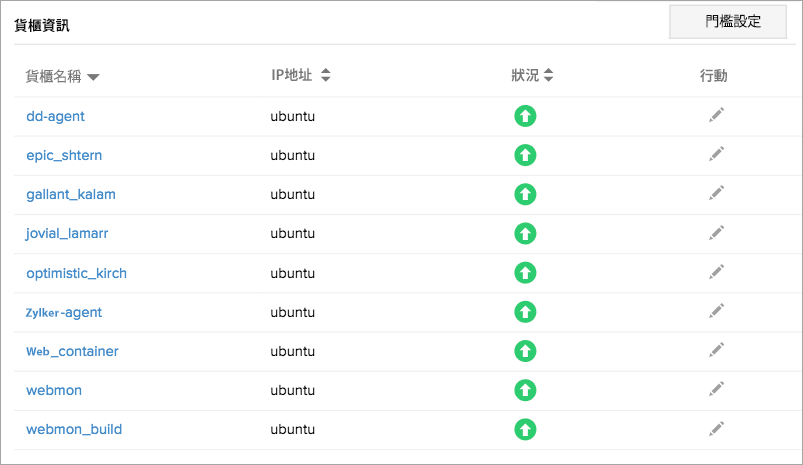This screenshot has height=465, width=803.
Task: Select ubuntu cell in optimistic_kirch row
Action: tap(292, 273)
